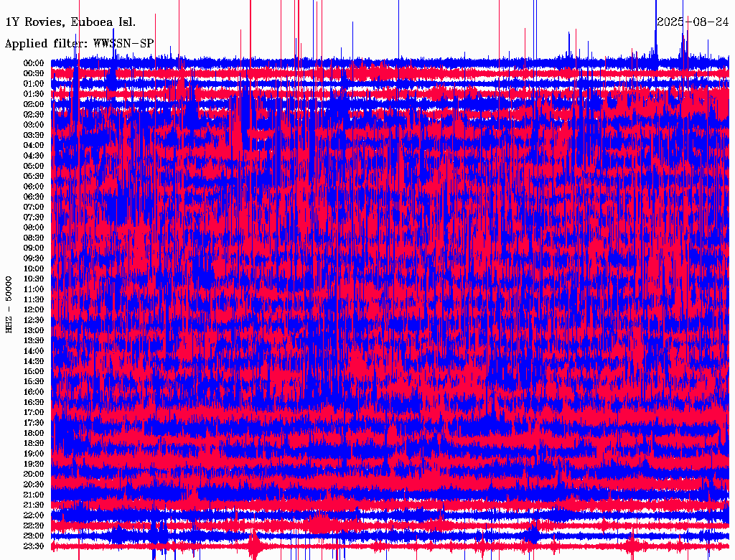The image size is (735, 560).
Task: Click the 'Applied filter: WWSSN-SP' text
Action: (x=80, y=44)
